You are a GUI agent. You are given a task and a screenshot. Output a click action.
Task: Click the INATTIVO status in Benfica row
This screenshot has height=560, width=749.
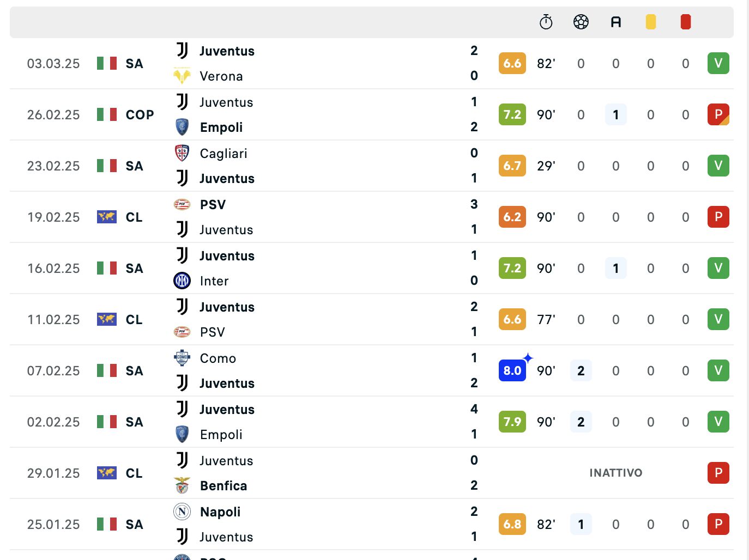click(616, 473)
